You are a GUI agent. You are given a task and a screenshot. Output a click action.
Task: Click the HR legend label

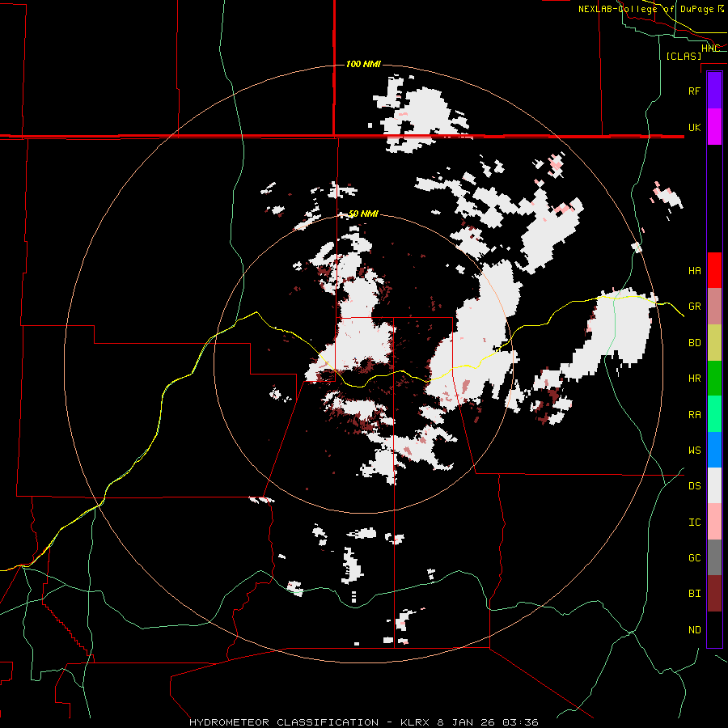[x=694, y=379]
